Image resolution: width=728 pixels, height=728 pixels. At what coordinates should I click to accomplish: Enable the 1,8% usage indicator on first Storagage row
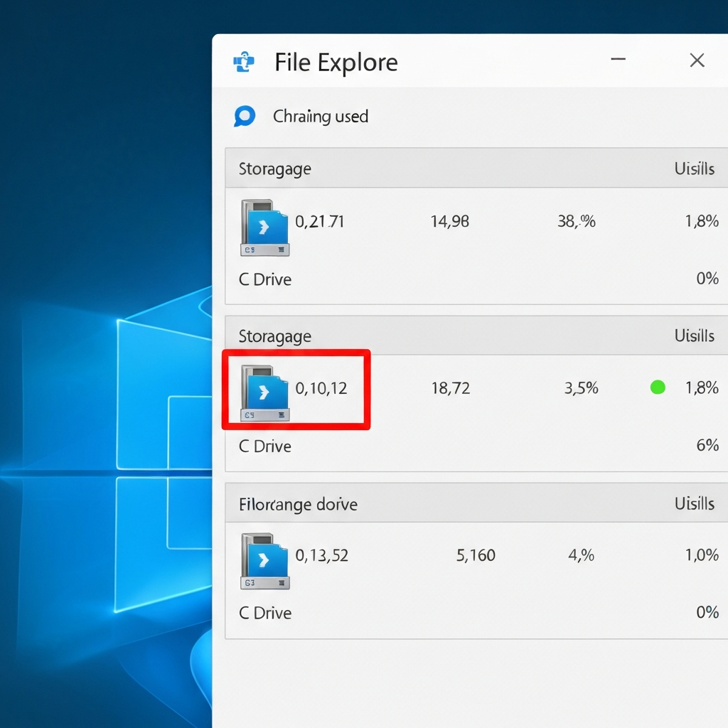pyautogui.click(x=702, y=221)
